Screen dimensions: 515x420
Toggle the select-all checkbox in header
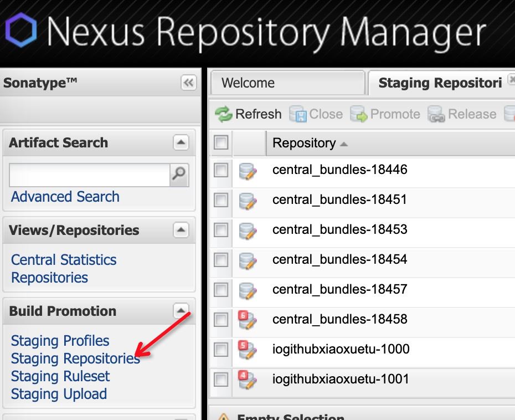pyautogui.click(x=221, y=142)
